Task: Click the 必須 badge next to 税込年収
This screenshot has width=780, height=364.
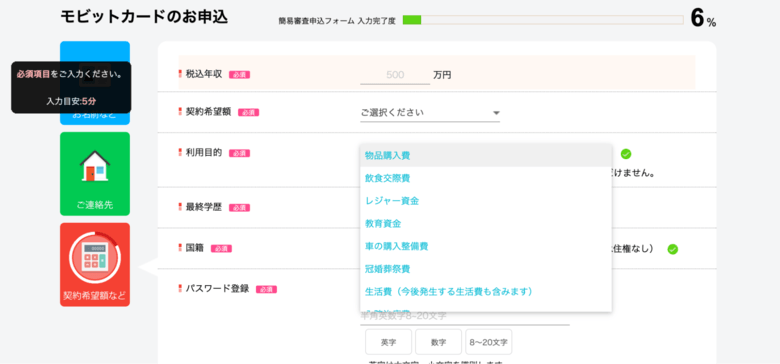Action: 239,75
